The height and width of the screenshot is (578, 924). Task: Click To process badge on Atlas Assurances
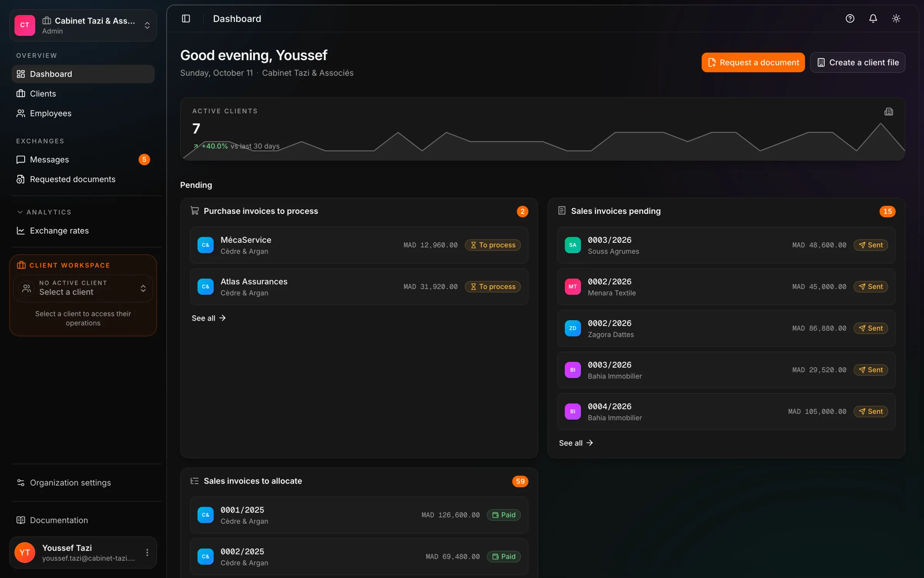click(x=492, y=287)
